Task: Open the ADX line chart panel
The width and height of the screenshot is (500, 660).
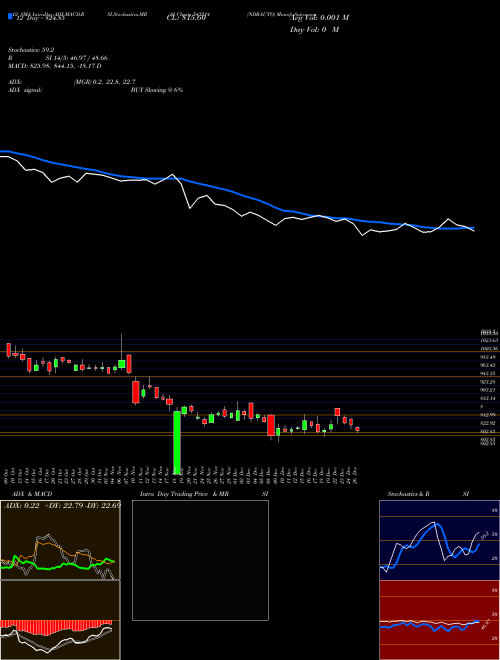Action: 60,540
